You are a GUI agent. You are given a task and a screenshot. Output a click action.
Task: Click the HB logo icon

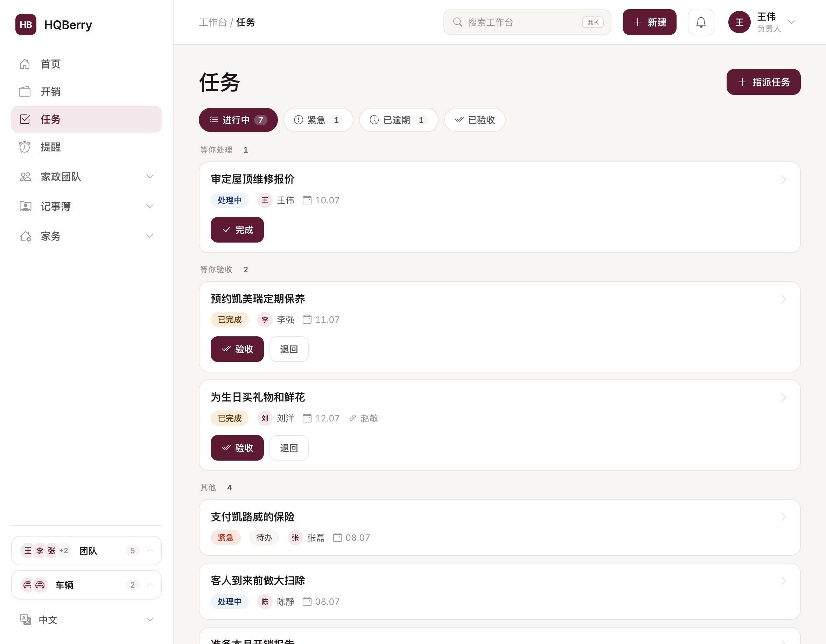tap(26, 24)
